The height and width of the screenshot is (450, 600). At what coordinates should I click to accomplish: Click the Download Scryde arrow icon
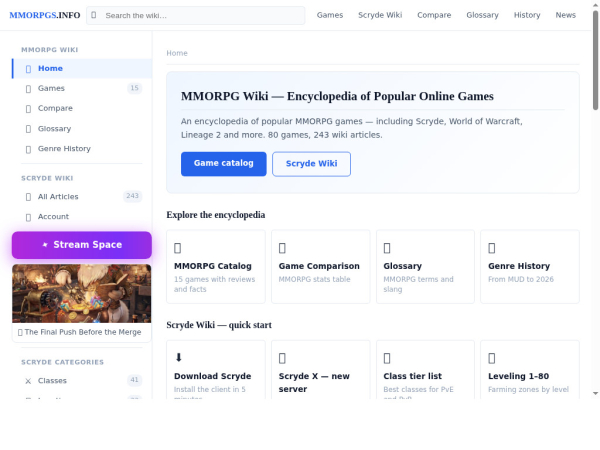(178, 358)
